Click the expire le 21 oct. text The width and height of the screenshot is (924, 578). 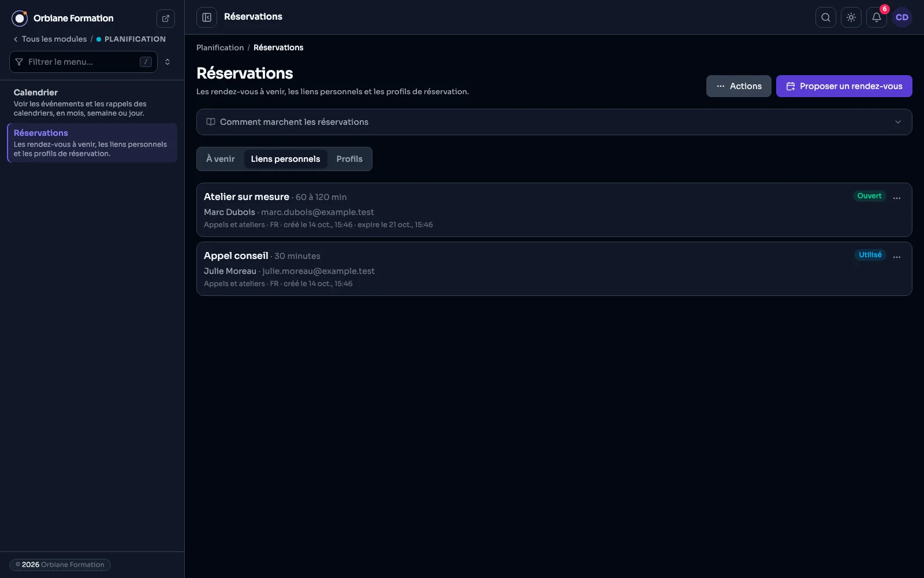pyautogui.click(x=395, y=225)
